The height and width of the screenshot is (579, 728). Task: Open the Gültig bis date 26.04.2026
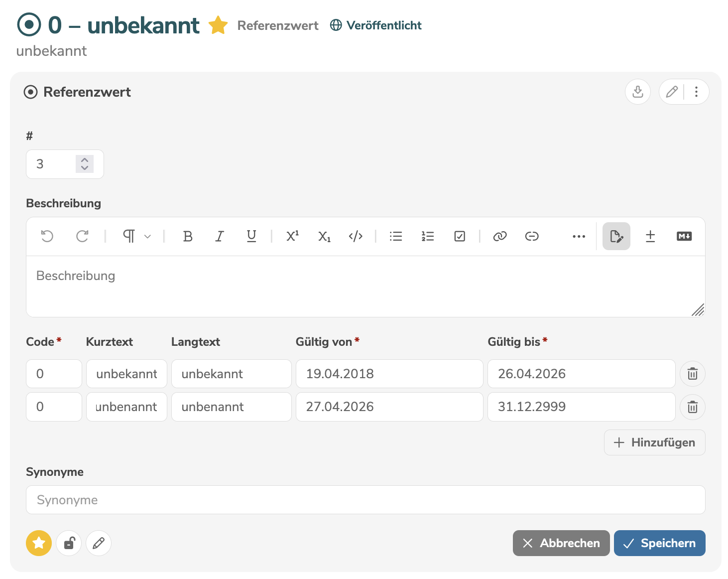[x=582, y=374]
